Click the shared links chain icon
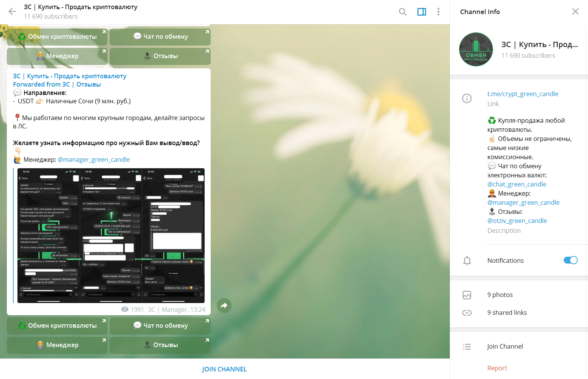 (x=467, y=313)
